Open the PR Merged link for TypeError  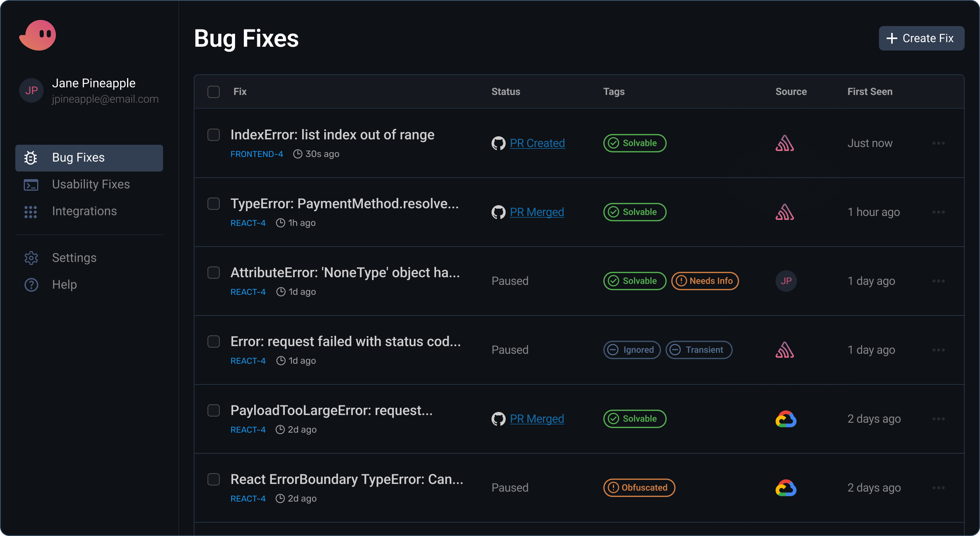pyautogui.click(x=537, y=212)
